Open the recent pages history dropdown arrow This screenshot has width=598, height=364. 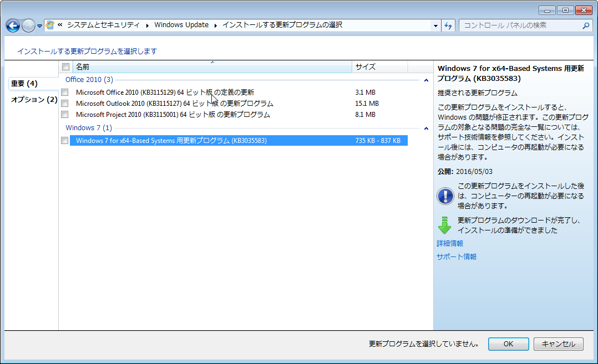click(x=39, y=26)
